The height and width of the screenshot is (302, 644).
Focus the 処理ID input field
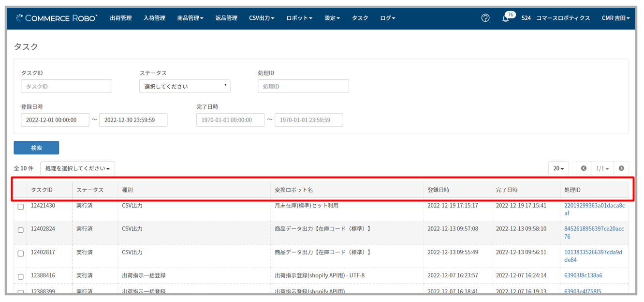point(303,86)
